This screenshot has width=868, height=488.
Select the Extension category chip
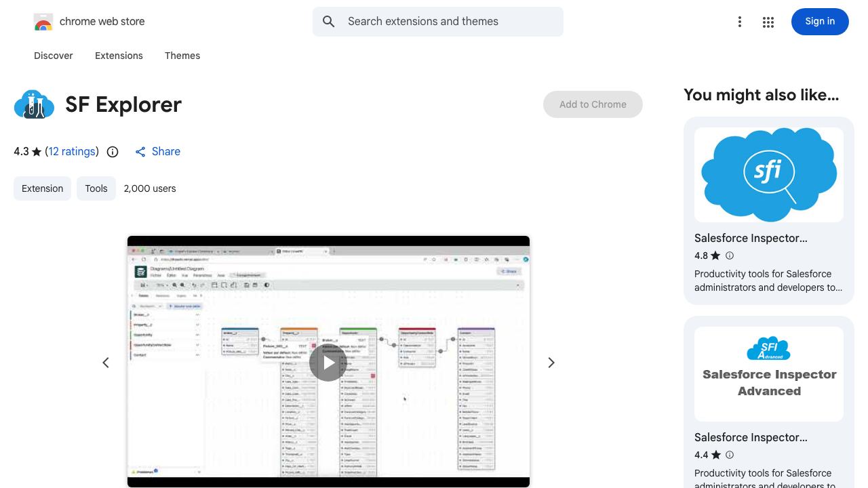(x=42, y=188)
